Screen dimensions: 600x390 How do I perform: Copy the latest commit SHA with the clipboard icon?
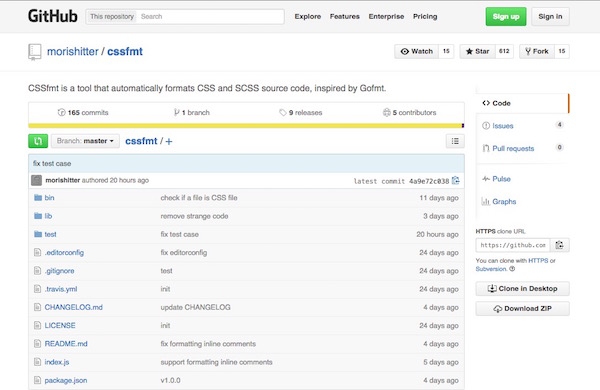[455, 180]
